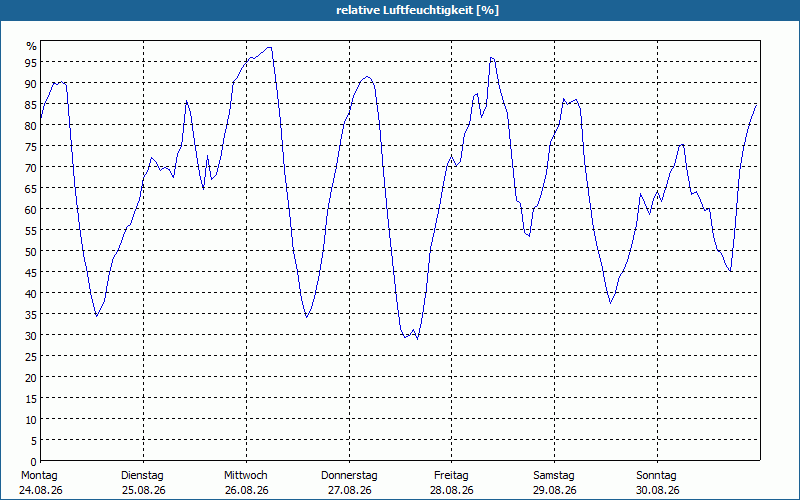Select the Montag 24.08.26 axis label
Image resolution: width=800 pixels, height=500 pixels.
click(x=41, y=483)
